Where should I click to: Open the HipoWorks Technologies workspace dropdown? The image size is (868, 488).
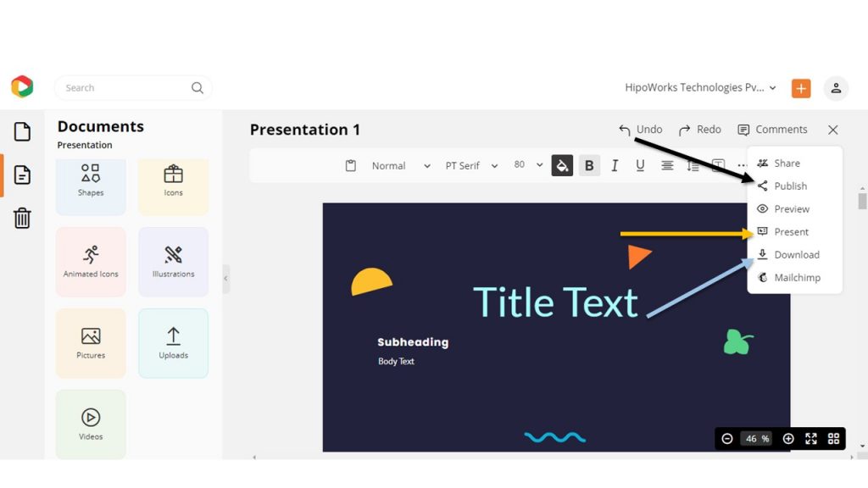tap(700, 87)
